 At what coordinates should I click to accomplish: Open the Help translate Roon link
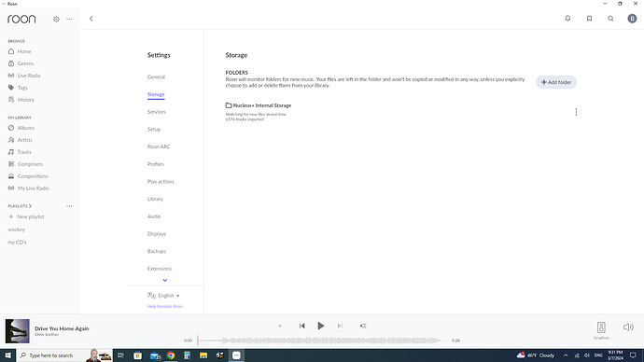click(x=164, y=307)
